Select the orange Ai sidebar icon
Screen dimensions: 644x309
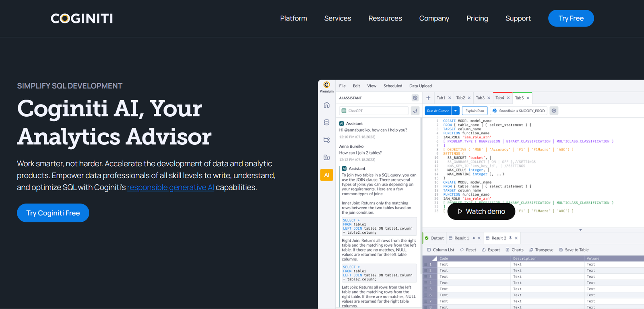(x=326, y=175)
